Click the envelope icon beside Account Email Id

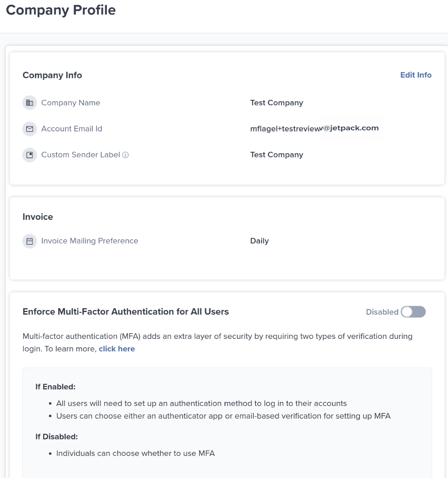[x=29, y=129]
